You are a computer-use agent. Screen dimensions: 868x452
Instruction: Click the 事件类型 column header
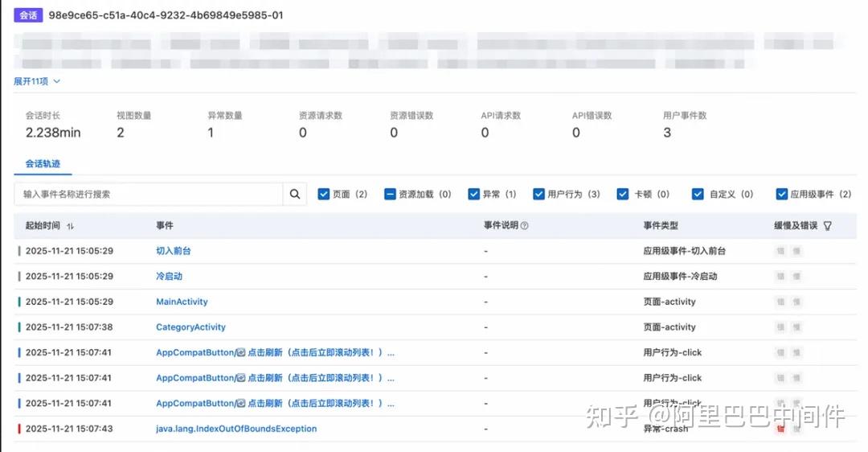pos(661,225)
